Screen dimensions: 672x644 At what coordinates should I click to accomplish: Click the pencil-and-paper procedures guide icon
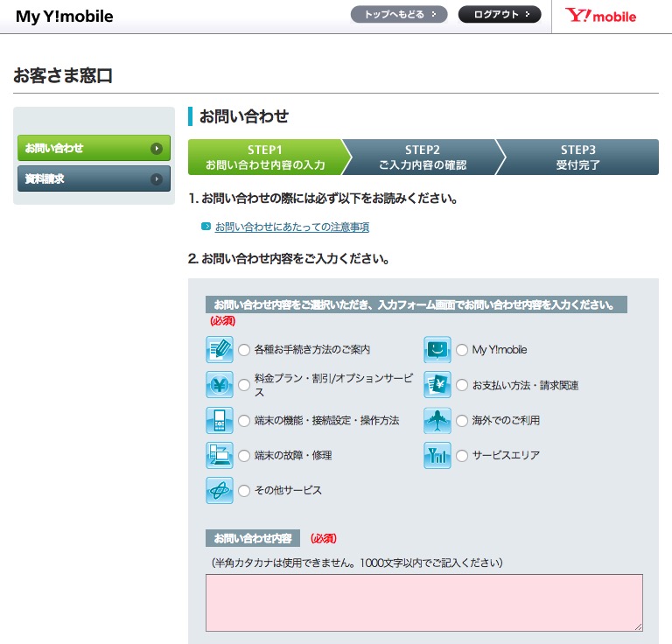[220, 349]
